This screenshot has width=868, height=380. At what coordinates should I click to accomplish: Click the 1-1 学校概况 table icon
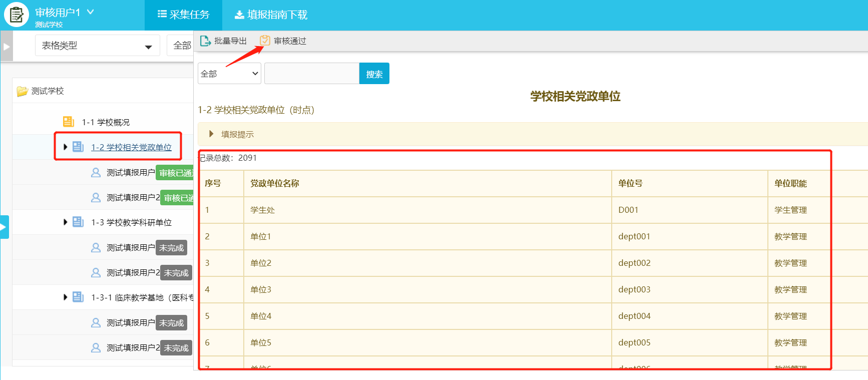point(69,122)
